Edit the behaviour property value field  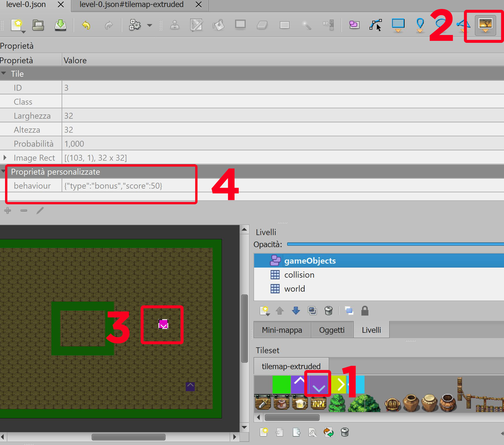pyautogui.click(x=283, y=186)
